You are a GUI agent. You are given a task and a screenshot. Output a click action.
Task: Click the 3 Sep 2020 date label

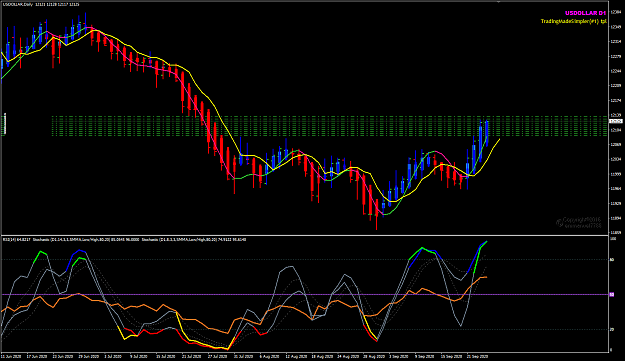pos(398,356)
